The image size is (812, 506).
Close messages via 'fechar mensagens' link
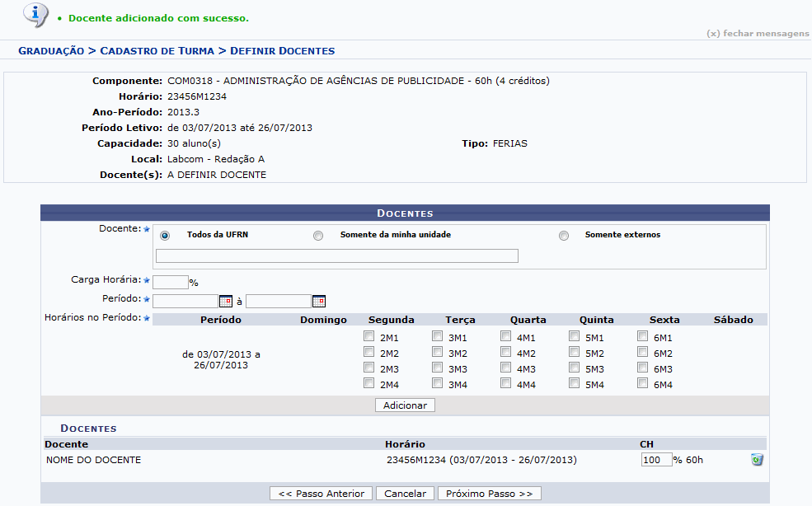pos(758,34)
